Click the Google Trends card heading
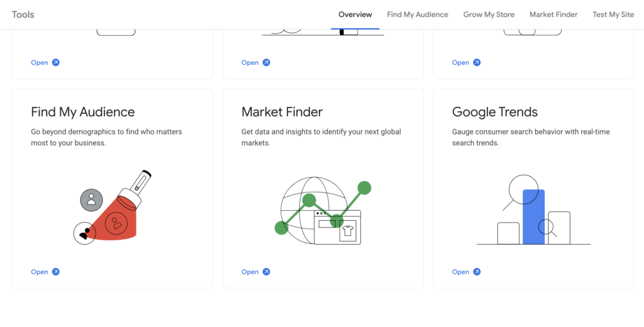Viewport: 644px width, 327px height. click(495, 112)
